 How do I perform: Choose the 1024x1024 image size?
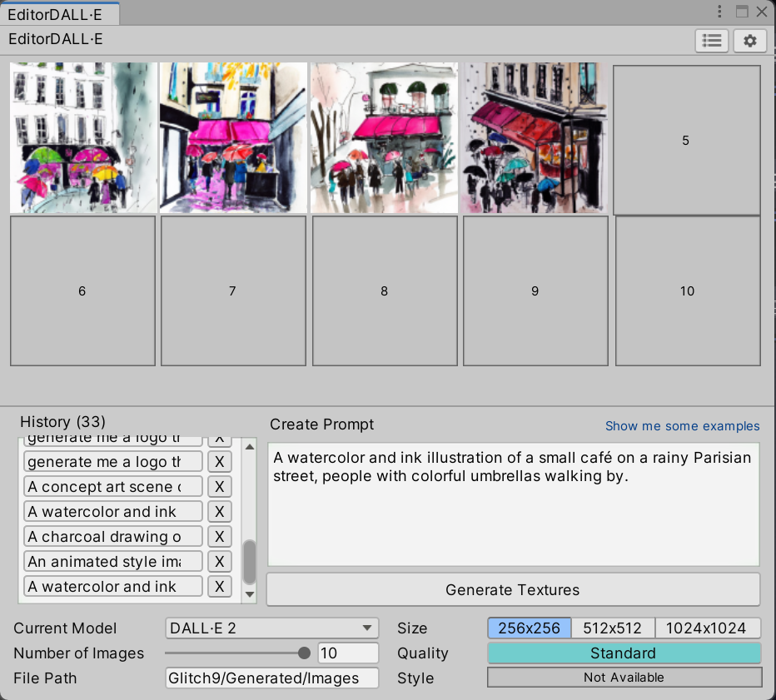(708, 628)
